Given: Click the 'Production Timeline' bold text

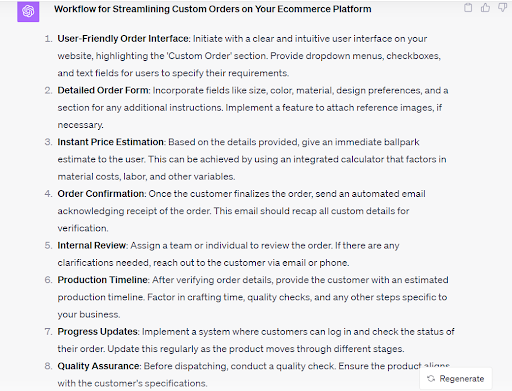Looking at the screenshot, I should click(103, 280).
